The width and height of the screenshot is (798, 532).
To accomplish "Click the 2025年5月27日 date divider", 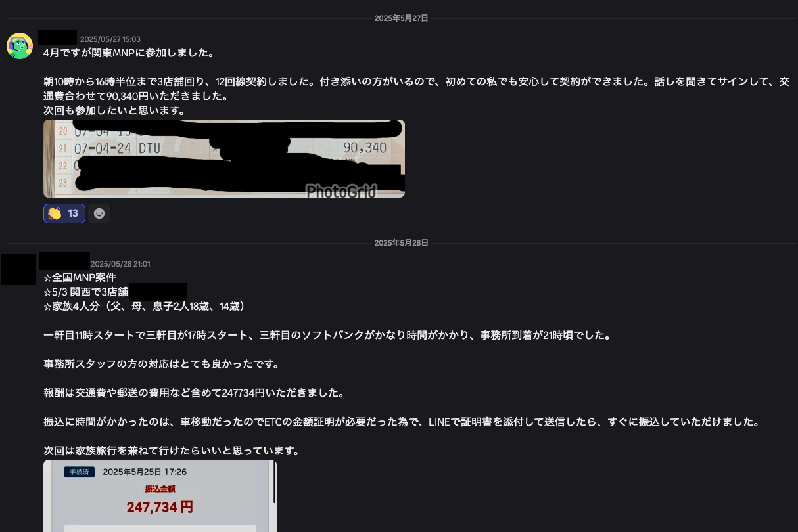I will 401,18.
